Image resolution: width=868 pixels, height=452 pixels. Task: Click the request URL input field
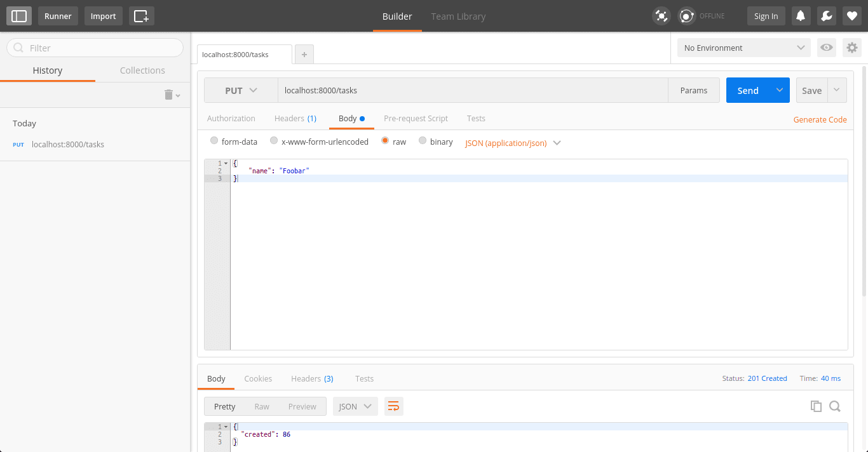473,90
